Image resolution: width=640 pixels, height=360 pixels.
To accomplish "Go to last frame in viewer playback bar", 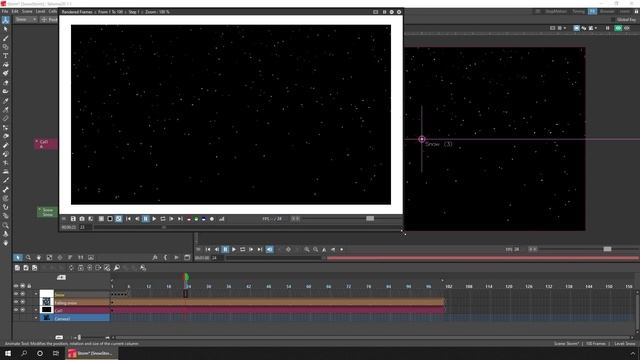I will [x=260, y=249].
